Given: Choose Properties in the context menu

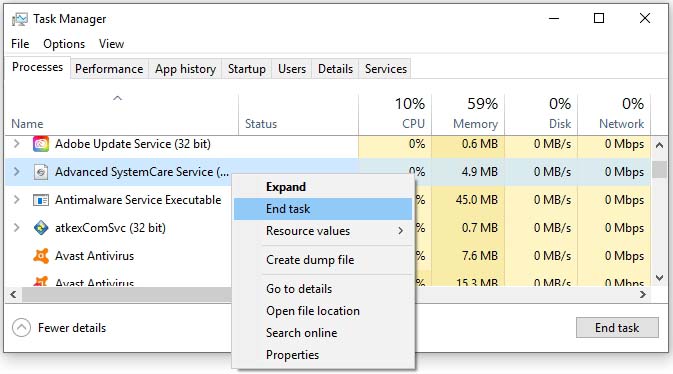Looking at the screenshot, I should click(x=323, y=355).
